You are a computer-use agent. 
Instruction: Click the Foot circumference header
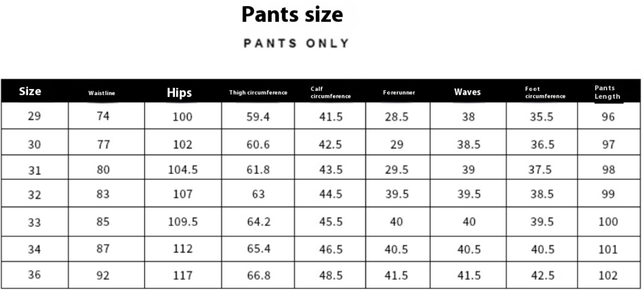coord(545,92)
